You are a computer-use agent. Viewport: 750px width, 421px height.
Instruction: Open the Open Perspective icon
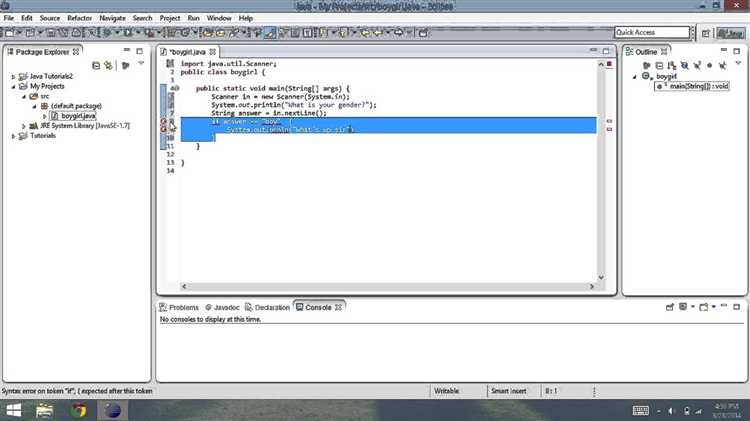(x=706, y=33)
